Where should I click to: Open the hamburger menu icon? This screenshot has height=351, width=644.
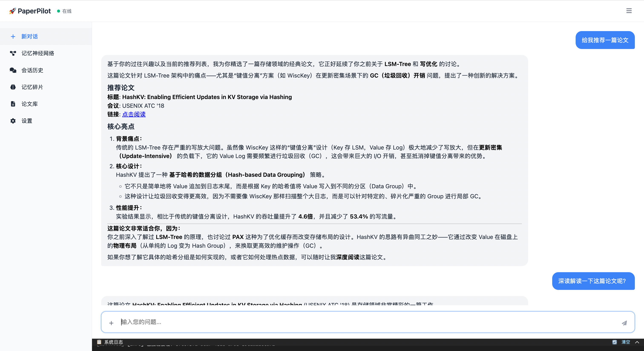point(629,11)
